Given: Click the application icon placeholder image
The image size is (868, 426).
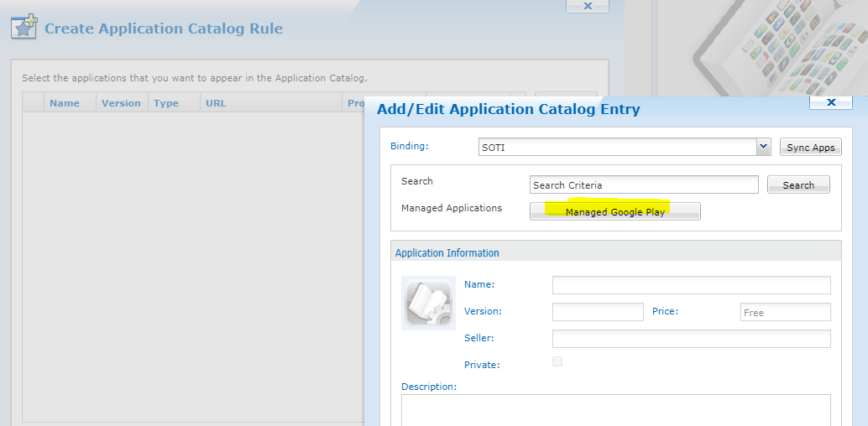Looking at the screenshot, I should click(x=428, y=303).
